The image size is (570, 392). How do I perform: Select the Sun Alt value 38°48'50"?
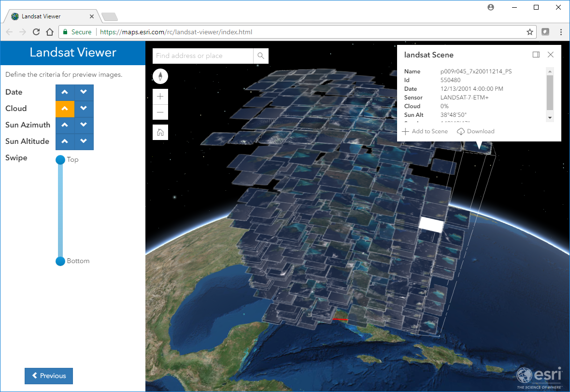tap(453, 115)
